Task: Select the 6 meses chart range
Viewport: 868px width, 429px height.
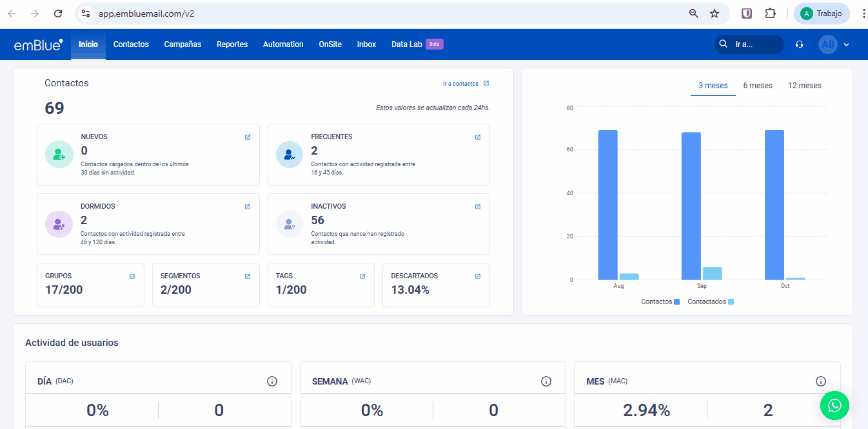Action: 758,86
